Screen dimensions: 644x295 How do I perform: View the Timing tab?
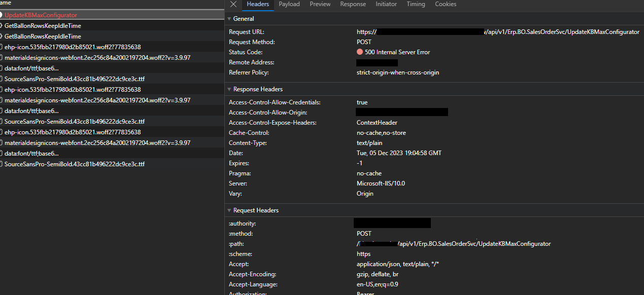pos(416,4)
